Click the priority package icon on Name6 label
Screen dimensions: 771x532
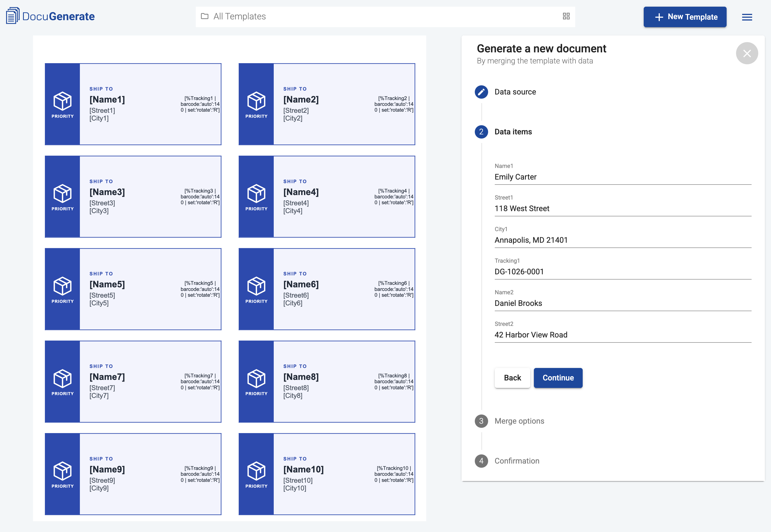pos(256,286)
